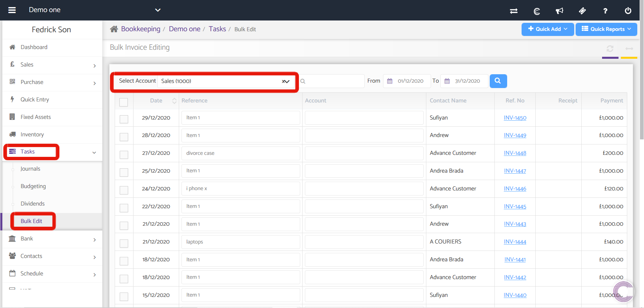Check the laptops row checkbox
644x308 pixels.
point(124,244)
